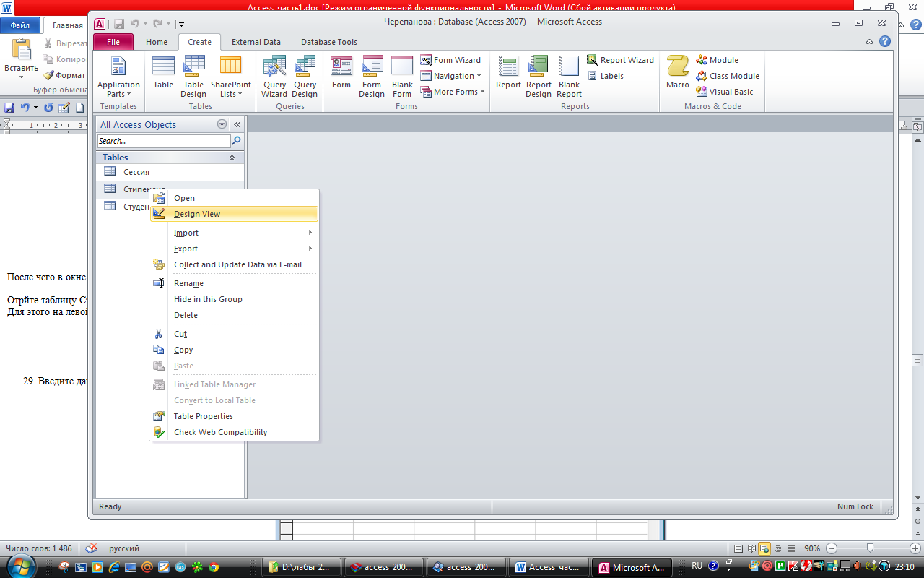Open Form Design

pyautogui.click(x=372, y=77)
